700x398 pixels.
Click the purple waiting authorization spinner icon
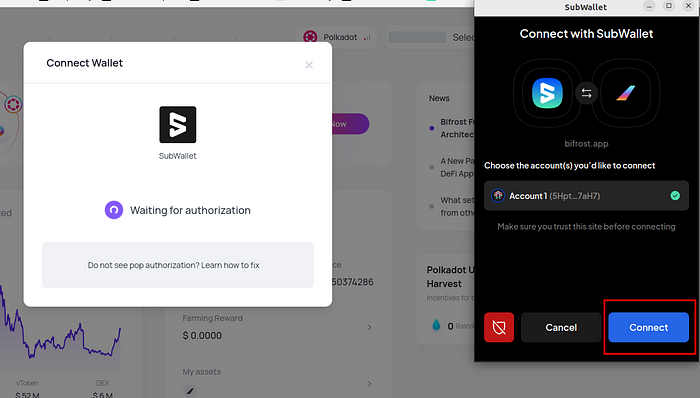click(x=114, y=210)
